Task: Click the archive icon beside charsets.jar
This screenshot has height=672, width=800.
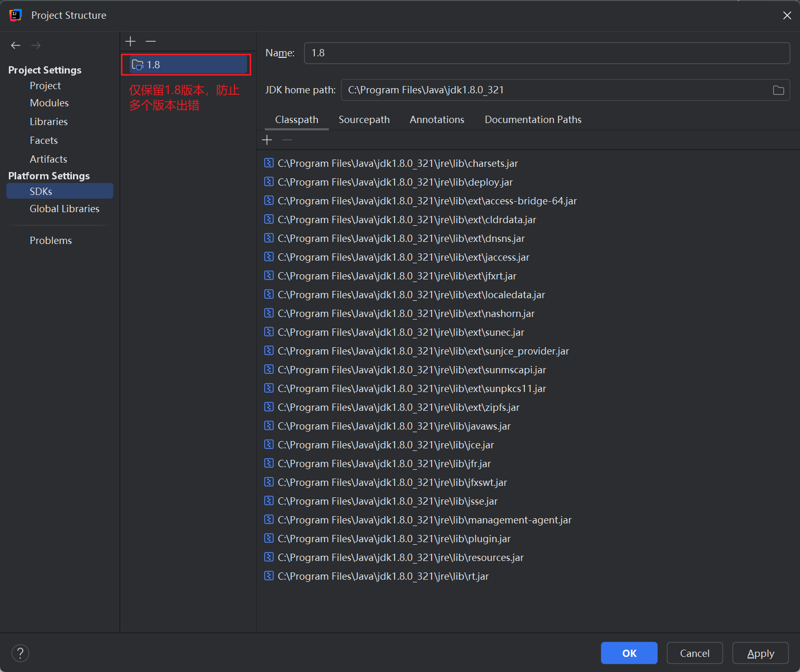Action: click(269, 163)
